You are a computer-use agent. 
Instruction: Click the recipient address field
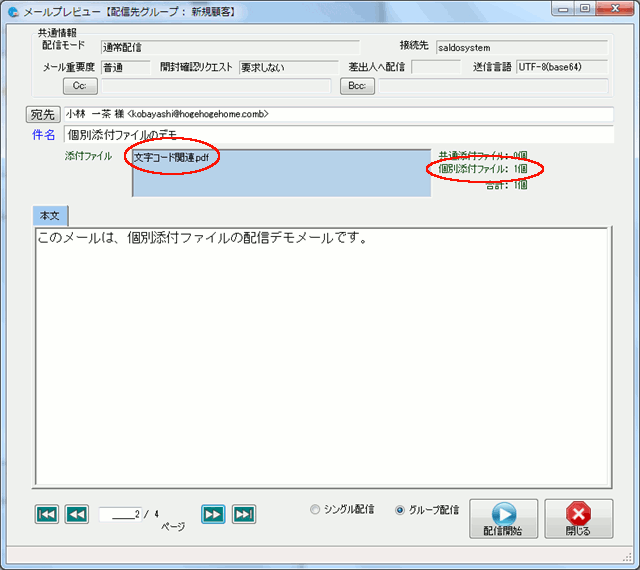point(338,114)
